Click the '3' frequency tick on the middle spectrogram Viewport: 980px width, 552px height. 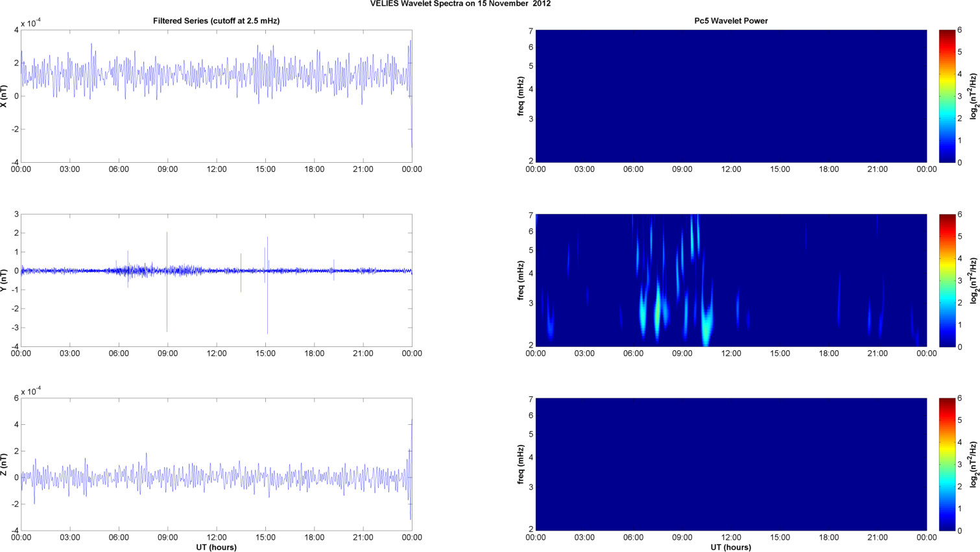click(531, 303)
